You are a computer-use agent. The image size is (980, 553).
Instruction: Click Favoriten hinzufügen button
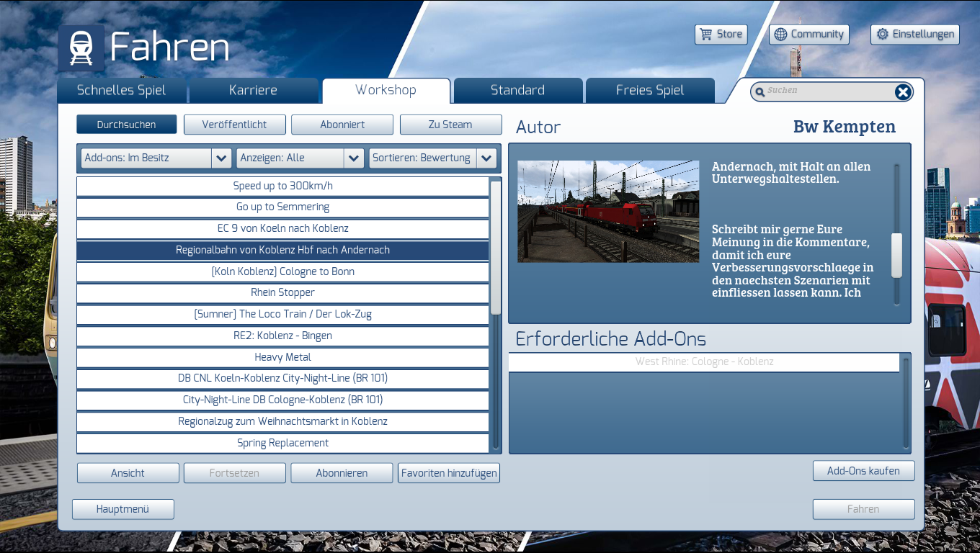click(x=448, y=473)
